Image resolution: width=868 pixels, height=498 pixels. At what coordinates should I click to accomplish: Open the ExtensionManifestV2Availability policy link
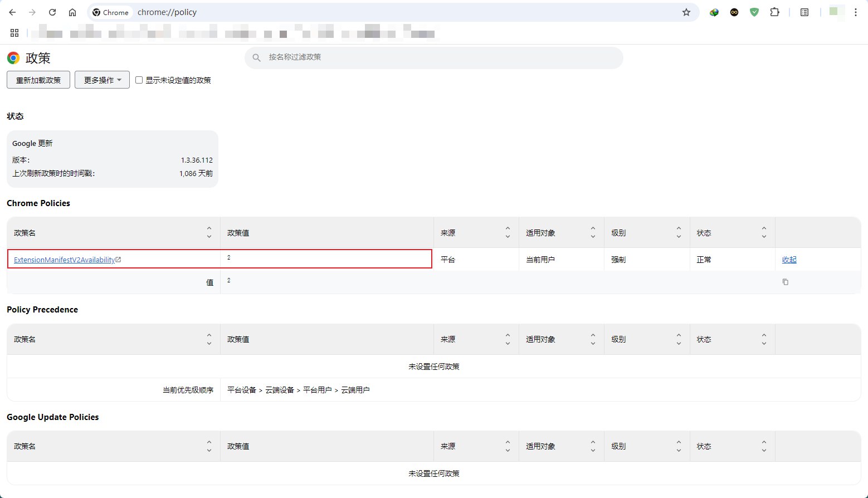click(x=64, y=259)
